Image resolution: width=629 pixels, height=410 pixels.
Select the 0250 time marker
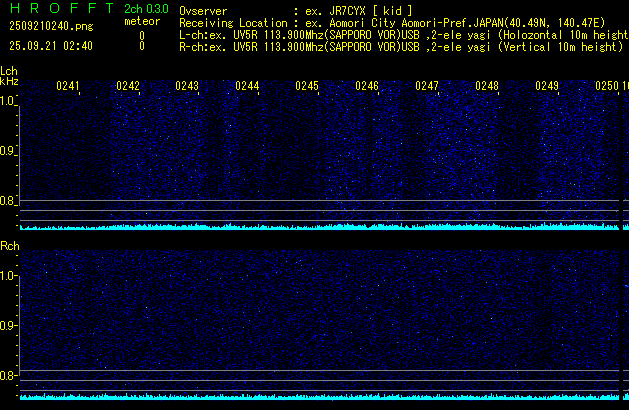pyautogui.click(x=606, y=87)
